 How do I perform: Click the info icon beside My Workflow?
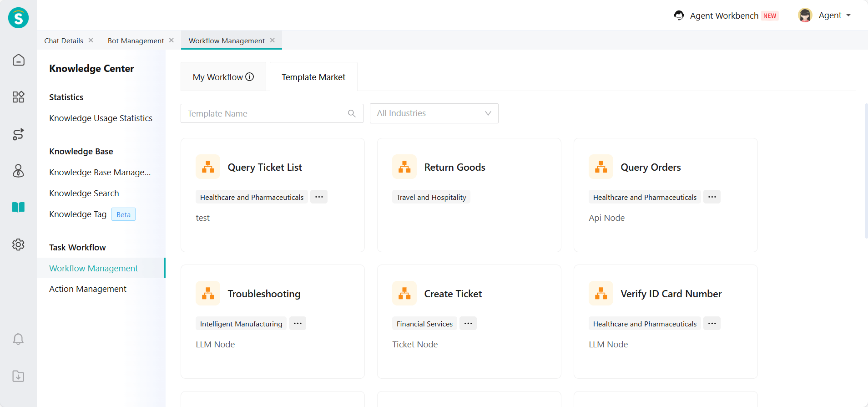pos(250,77)
